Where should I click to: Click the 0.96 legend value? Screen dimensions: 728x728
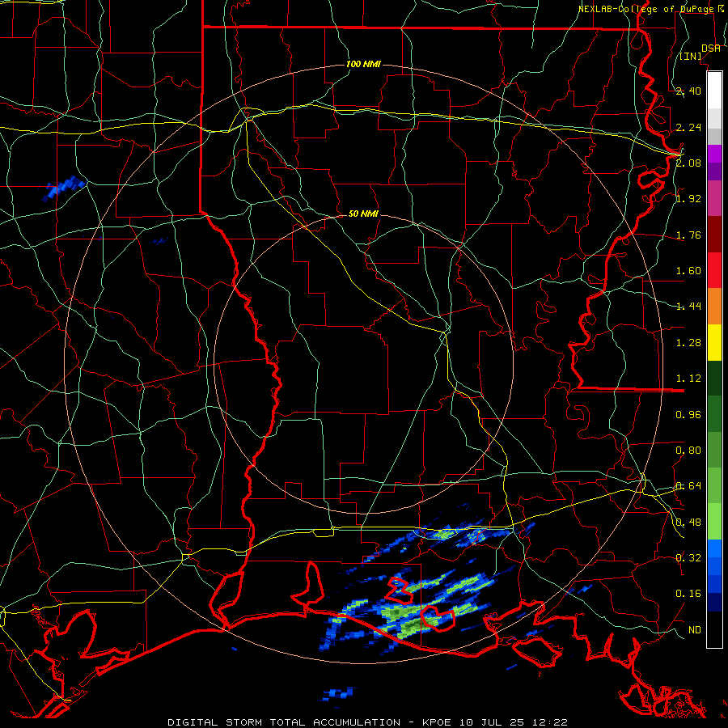coord(688,415)
